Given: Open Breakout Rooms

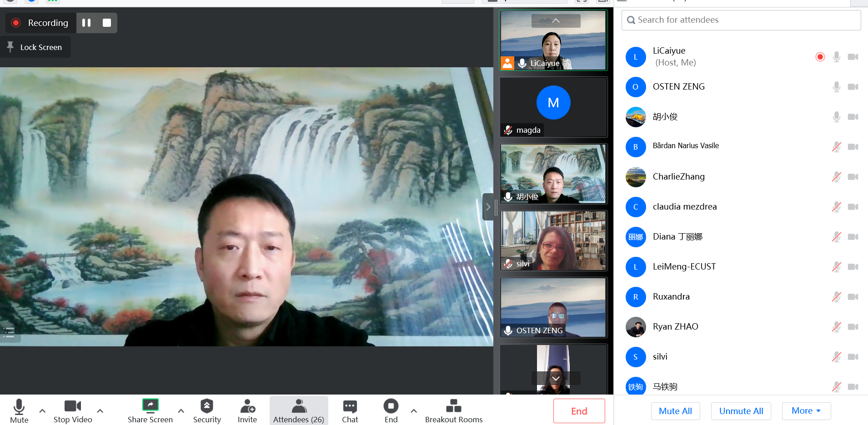Looking at the screenshot, I should coord(453,406).
